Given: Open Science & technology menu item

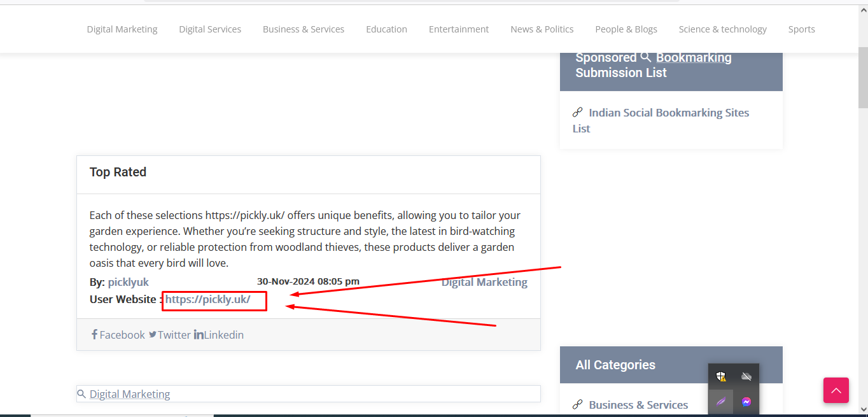Looking at the screenshot, I should coord(723,29).
